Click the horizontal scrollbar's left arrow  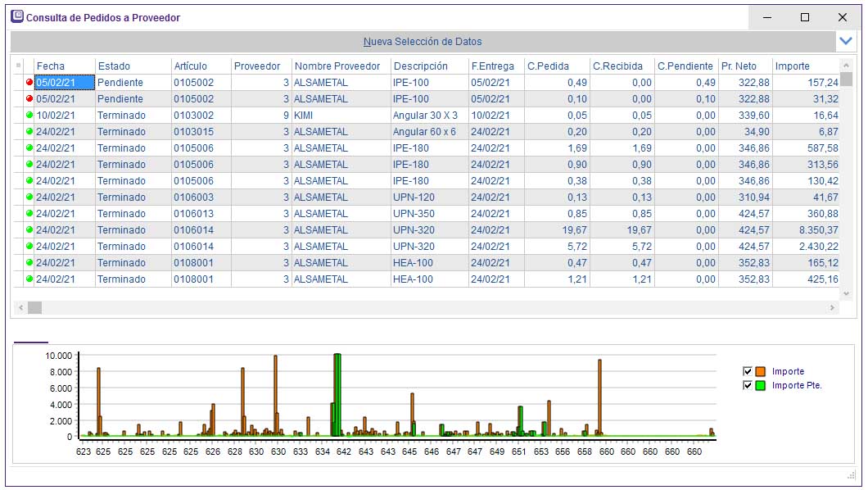(x=21, y=308)
